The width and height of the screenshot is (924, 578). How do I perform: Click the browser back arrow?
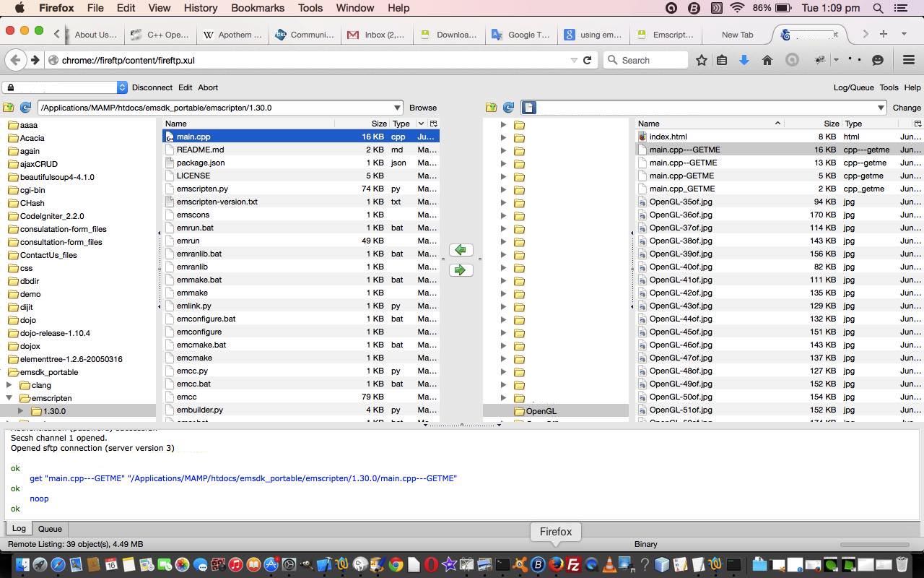point(15,60)
